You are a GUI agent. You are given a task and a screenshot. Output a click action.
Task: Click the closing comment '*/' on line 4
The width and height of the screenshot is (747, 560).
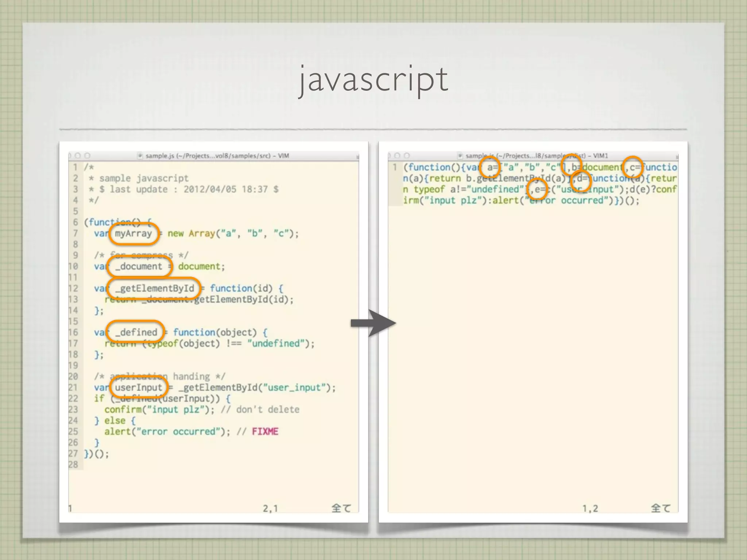coord(93,200)
